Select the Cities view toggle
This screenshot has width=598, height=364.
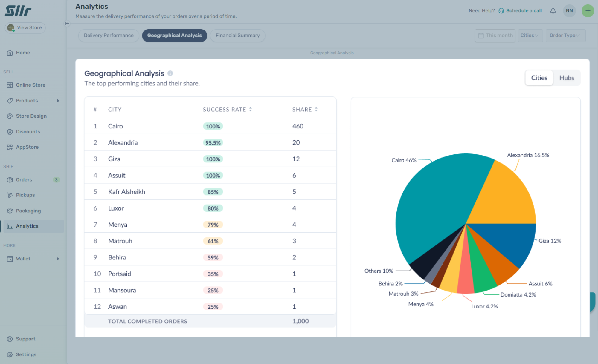coord(539,78)
